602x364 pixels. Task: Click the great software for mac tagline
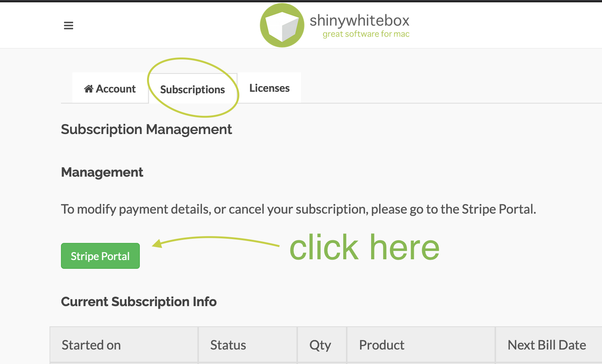coord(366,34)
